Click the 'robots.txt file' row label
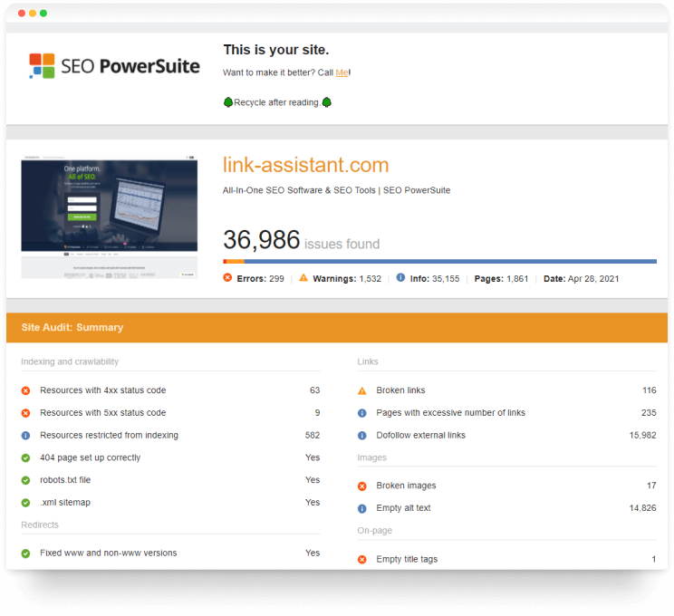This screenshot has height=616, width=674. coord(65,480)
